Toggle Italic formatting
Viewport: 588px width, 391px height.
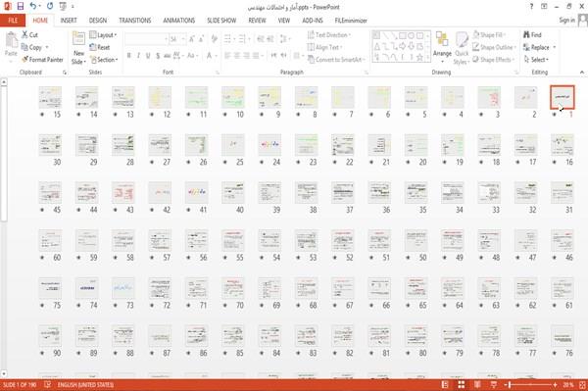click(138, 56)
